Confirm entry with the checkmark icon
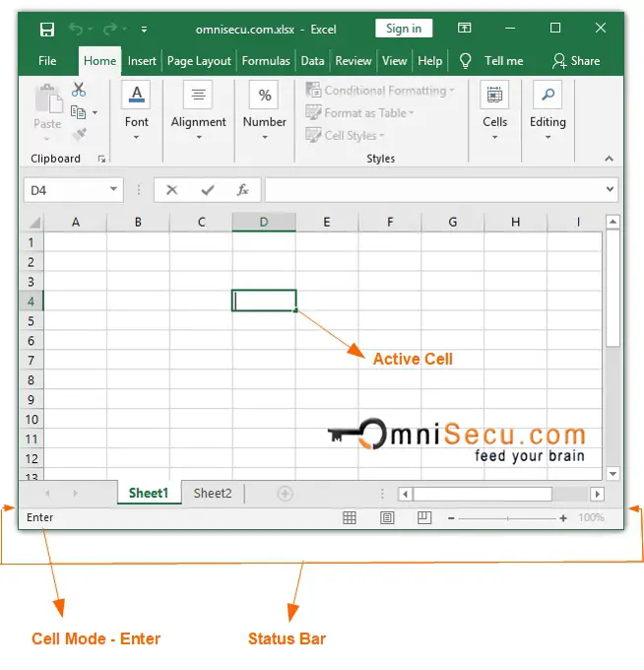 click(x=208, y=190)
